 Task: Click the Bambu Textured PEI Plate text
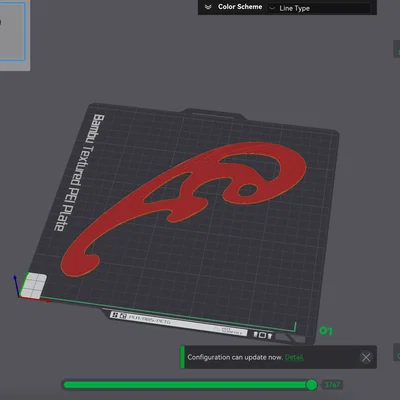(x=79, y=173)
